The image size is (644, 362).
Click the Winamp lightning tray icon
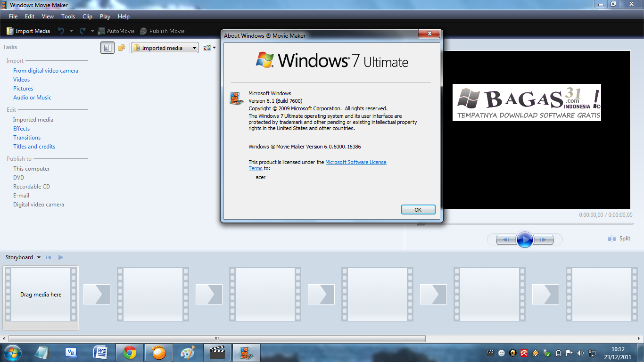pyautogui.click(x=536, y=353)
